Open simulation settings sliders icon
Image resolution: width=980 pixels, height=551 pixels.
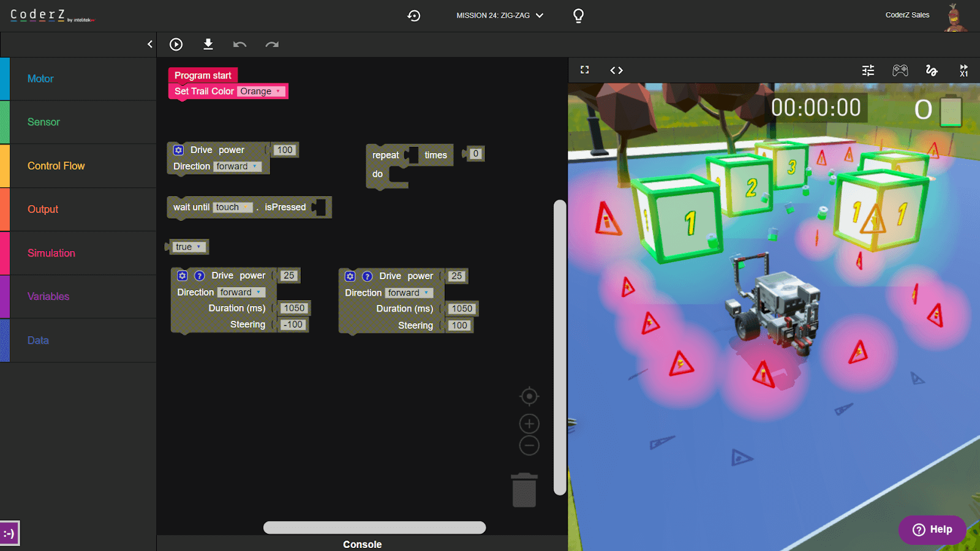[868, 70]
